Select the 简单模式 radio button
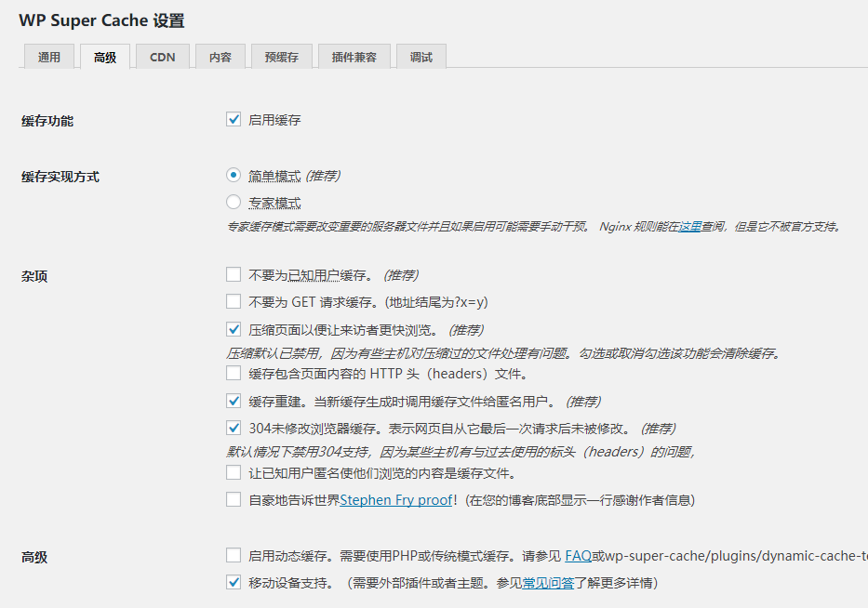The width and height of the screenshot is (868, 608). point(234,176)
